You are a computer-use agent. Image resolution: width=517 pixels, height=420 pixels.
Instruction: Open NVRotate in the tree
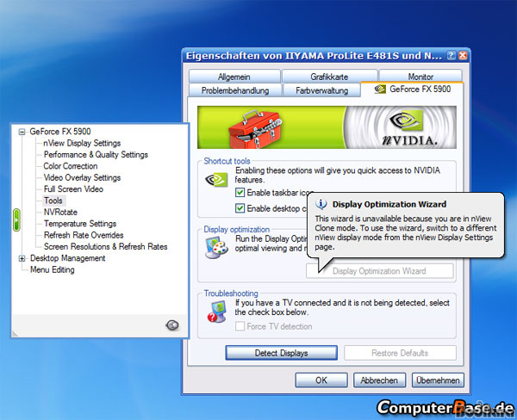click(60, 212)
